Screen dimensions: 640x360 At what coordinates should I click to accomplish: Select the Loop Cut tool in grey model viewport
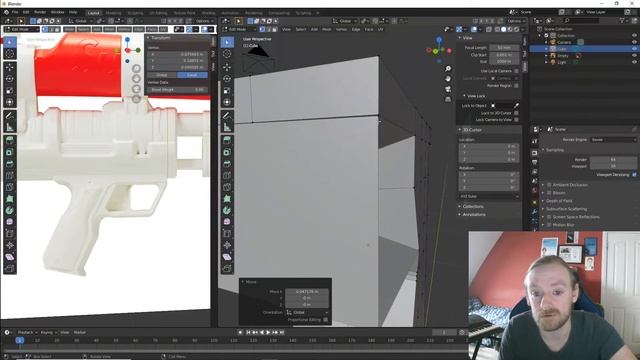[x=227, y=176]
